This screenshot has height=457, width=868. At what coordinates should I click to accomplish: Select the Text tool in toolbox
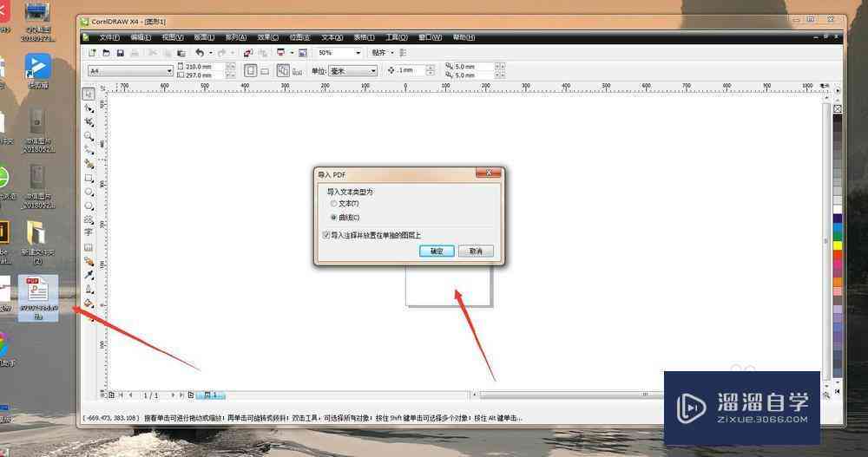(x=89, y=233)
